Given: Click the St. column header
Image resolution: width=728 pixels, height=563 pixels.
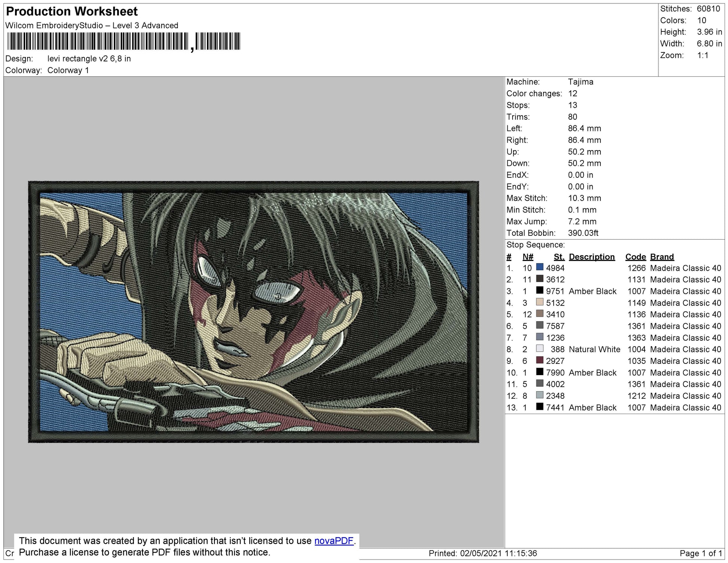Looking at the screenshot, I should pos(559,257).
